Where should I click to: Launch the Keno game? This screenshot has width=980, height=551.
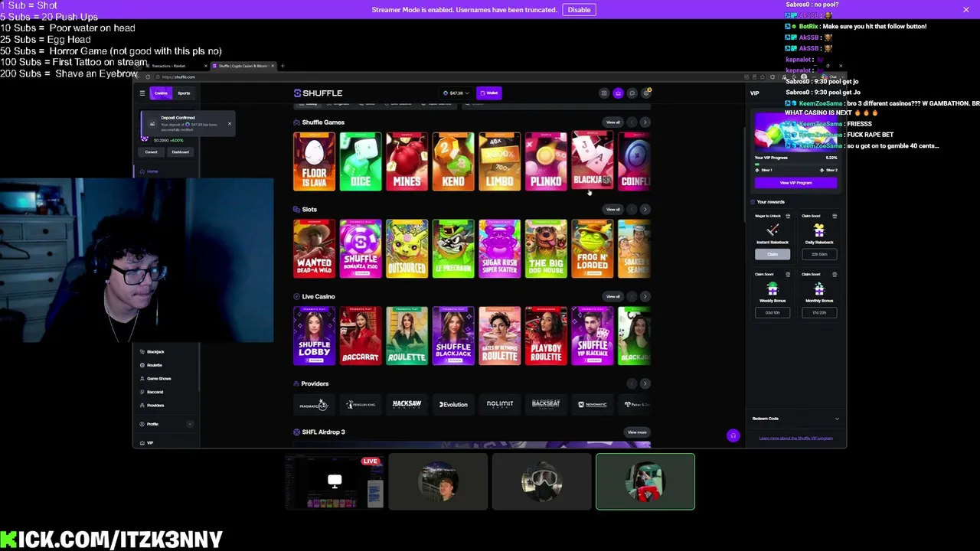[x=453, y=161]
